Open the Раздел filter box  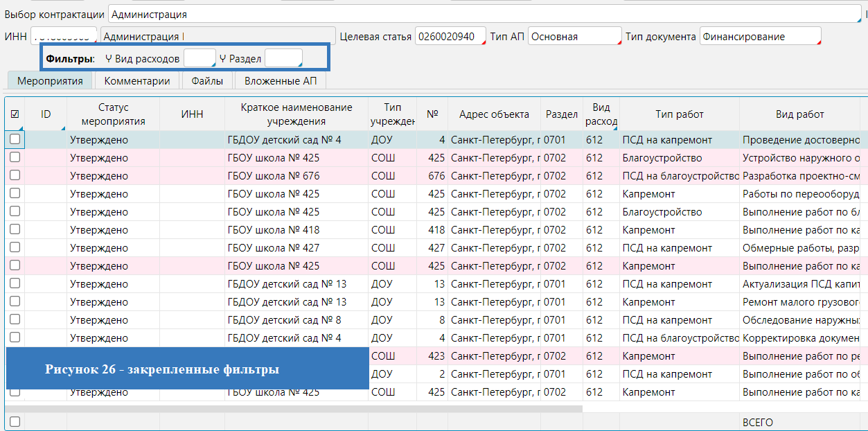tap(283, 58)
